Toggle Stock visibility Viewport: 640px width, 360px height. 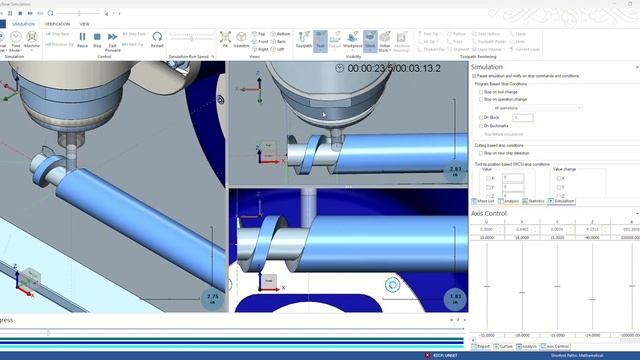click(370, 40)
